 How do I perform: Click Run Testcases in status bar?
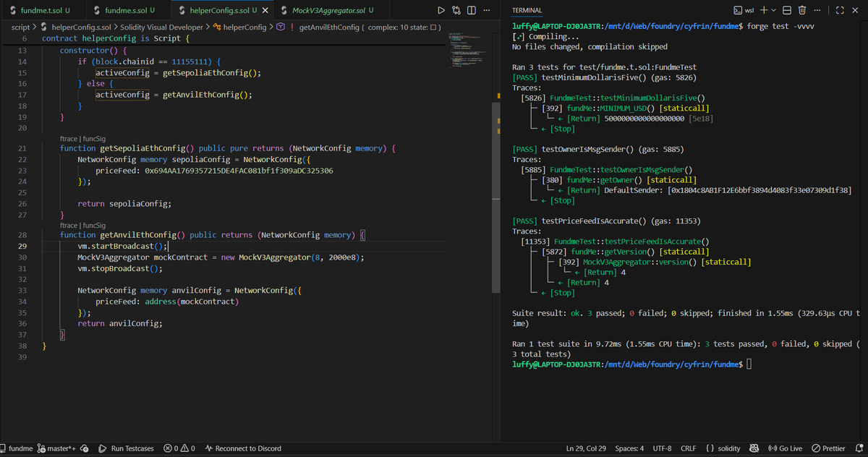tap(126, 448)
